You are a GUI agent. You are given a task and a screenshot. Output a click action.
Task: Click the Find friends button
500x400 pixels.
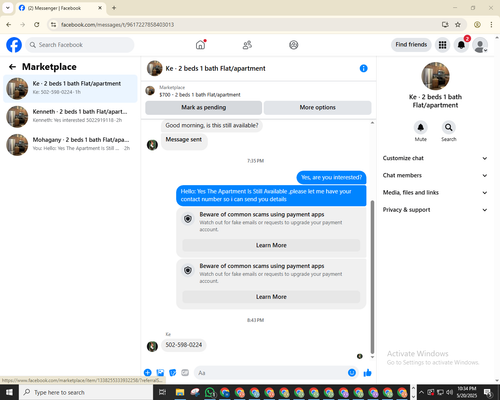(x=411, y=45)
